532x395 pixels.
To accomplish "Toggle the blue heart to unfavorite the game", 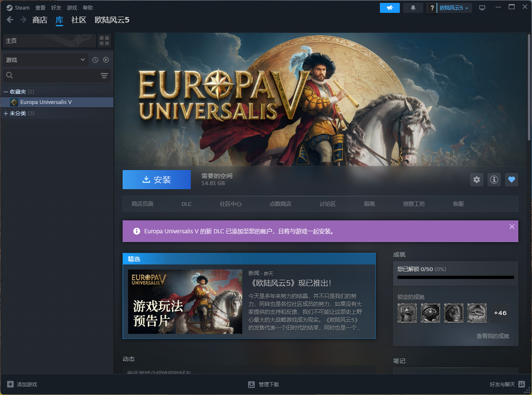I will pos(511,180).
